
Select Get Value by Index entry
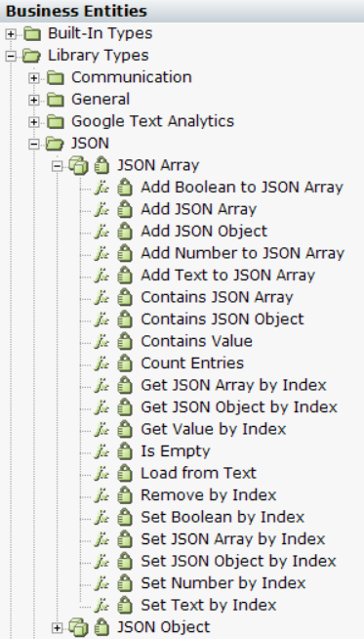pos(214,429)
